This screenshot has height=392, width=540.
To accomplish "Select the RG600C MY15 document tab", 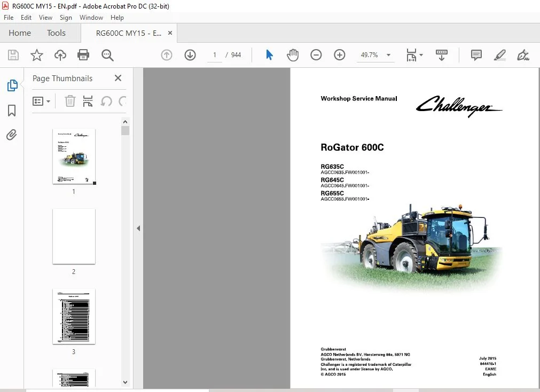I will tap(128, 34).
